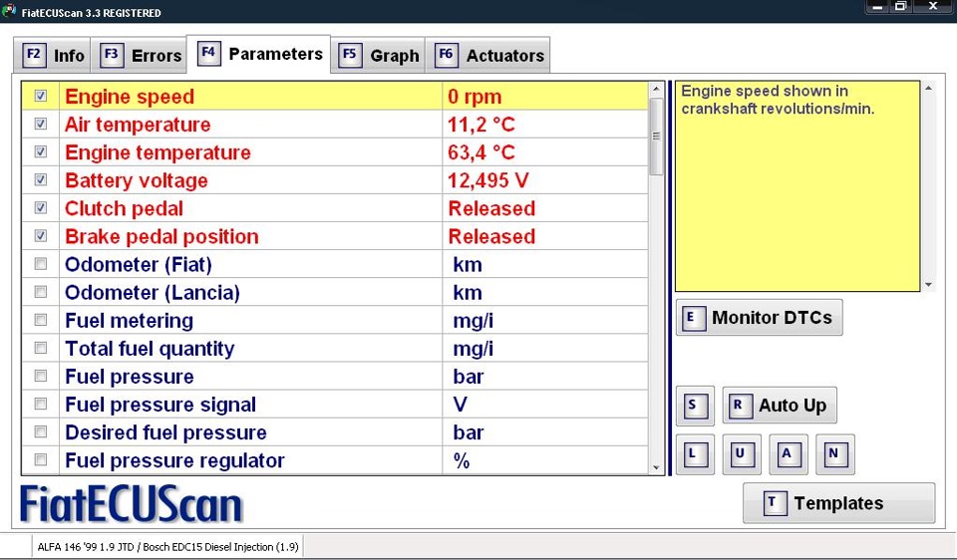Click the A shortcut button
The width and height of the screenshot is (957, 560).
pos(789,453)
